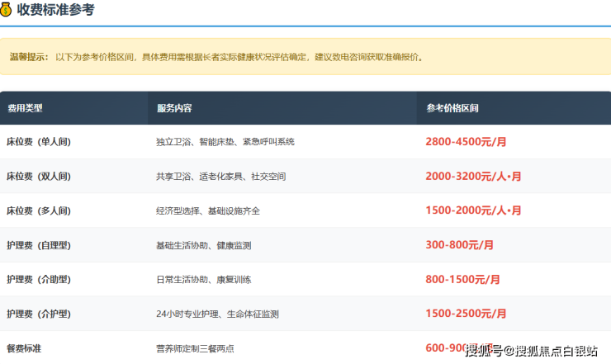Select the 床位费（双人间）row label
611x364 pixels.
click(x=39, y=177)
